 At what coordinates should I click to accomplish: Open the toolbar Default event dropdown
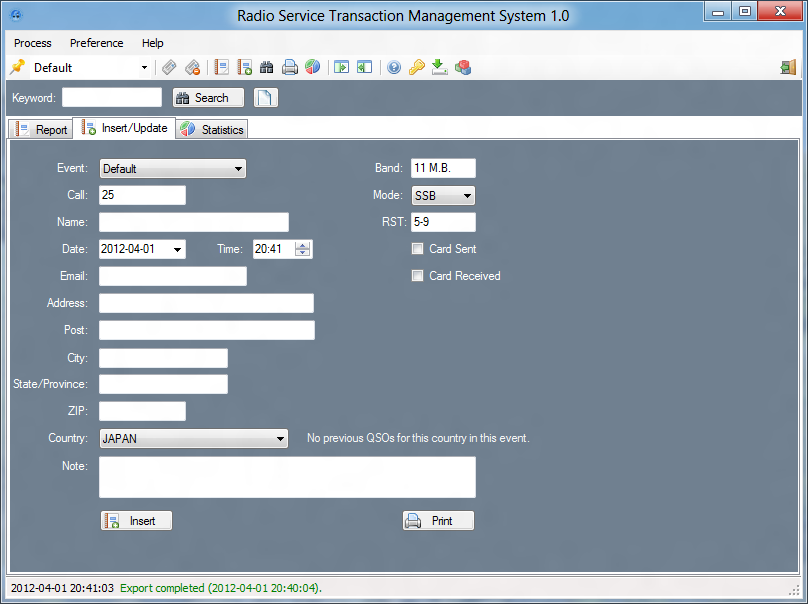[144, 68]
